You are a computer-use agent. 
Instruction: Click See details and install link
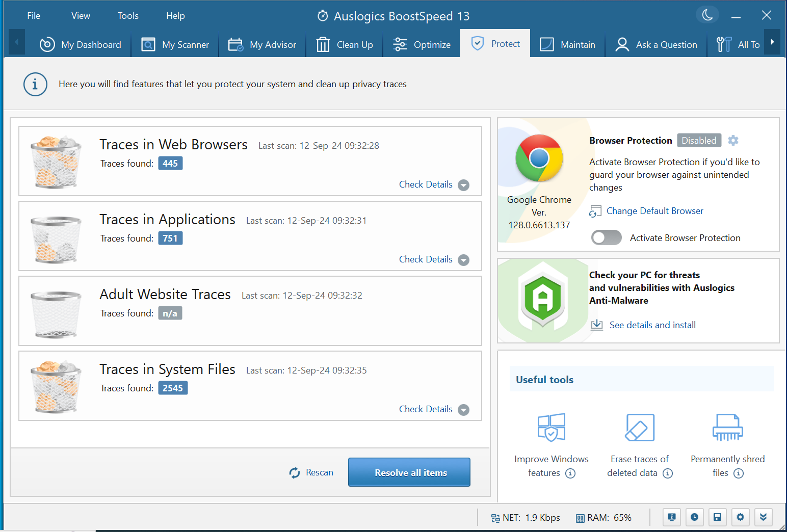652,325
